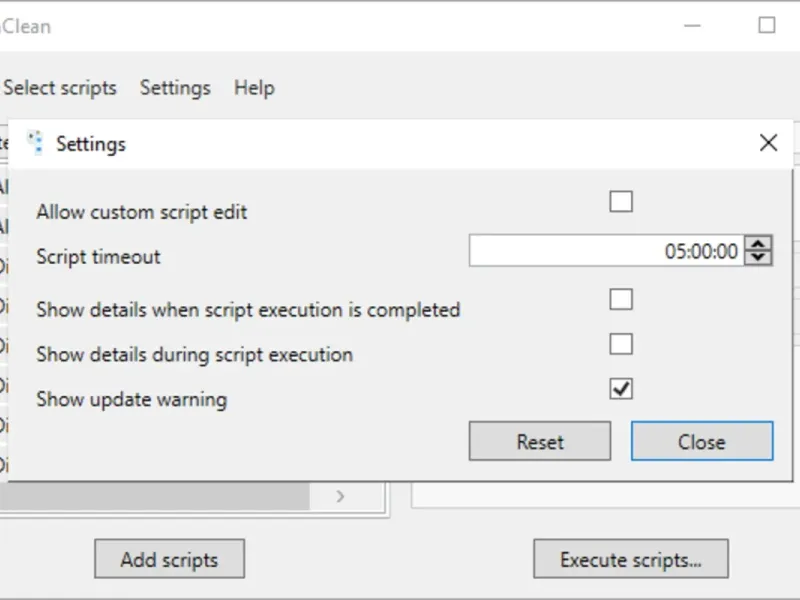
Task: Click the Add scripts button
Action: click(x=169, y=559)
